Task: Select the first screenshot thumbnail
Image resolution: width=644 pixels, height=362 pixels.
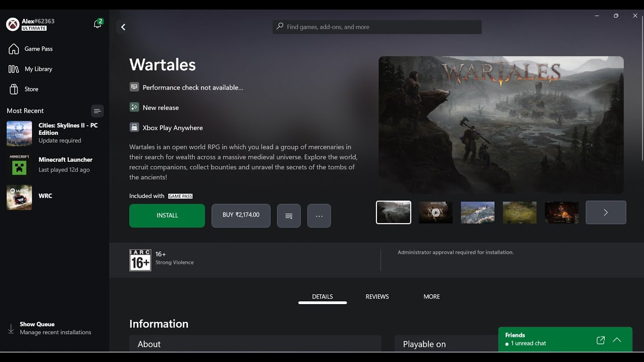Action: 393,212
